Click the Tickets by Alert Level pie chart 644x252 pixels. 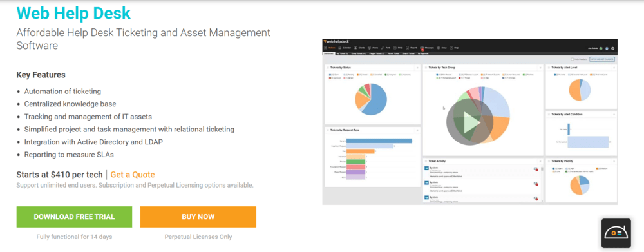(580, 90)
